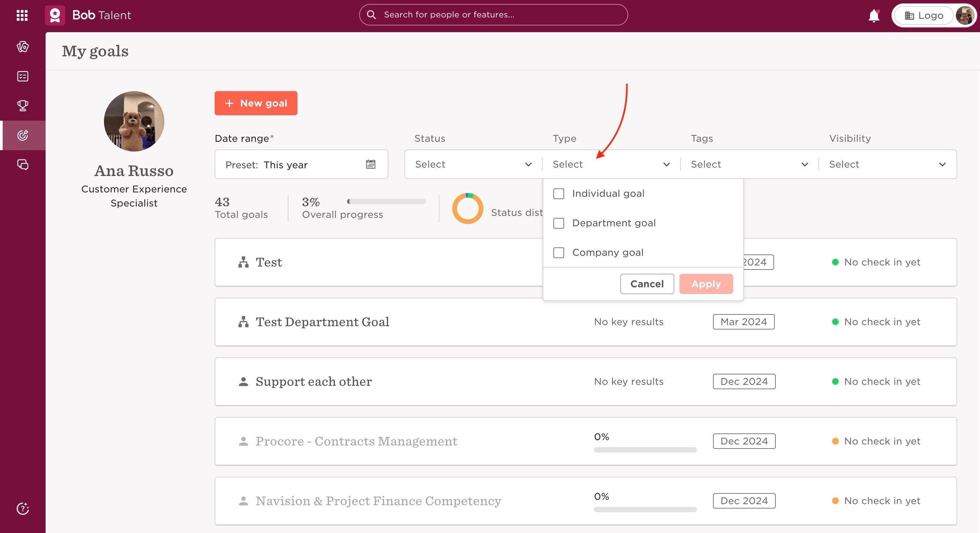Open the checklist sidebar icon
The height and width of the screenshot is (533, 980).
click(23, 76)
